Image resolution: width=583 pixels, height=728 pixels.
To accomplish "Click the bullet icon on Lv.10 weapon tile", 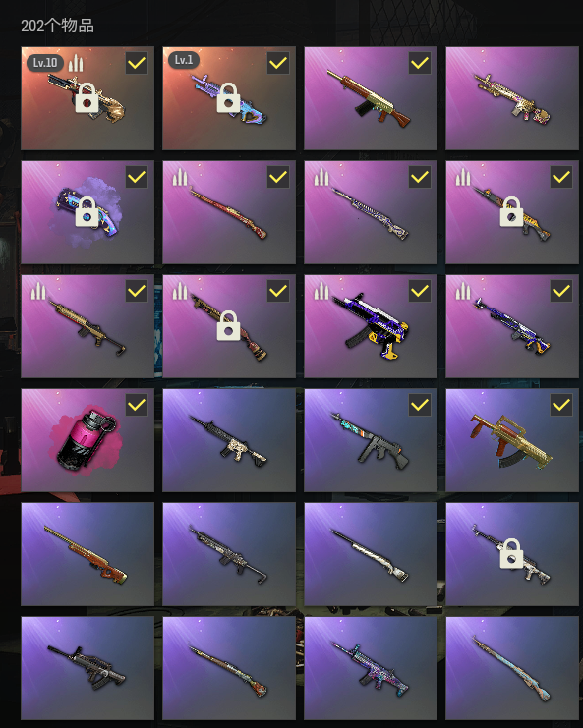I will 76,63.
